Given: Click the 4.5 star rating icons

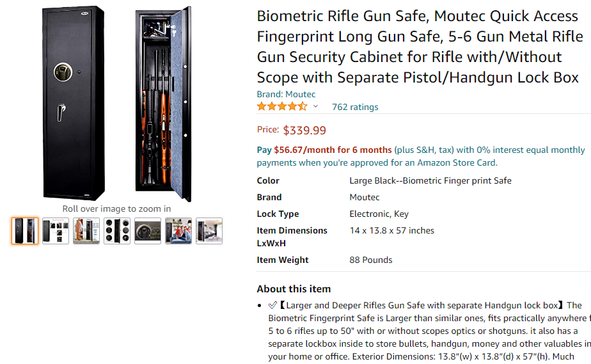Looking at the screenshot, I should click(282, 107).
